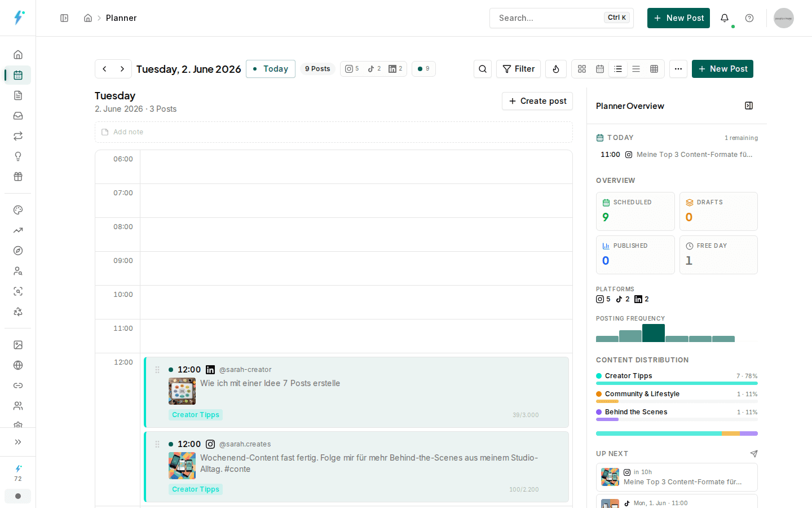Open the lightbulb ideas sidebar icon

(18, 156)
